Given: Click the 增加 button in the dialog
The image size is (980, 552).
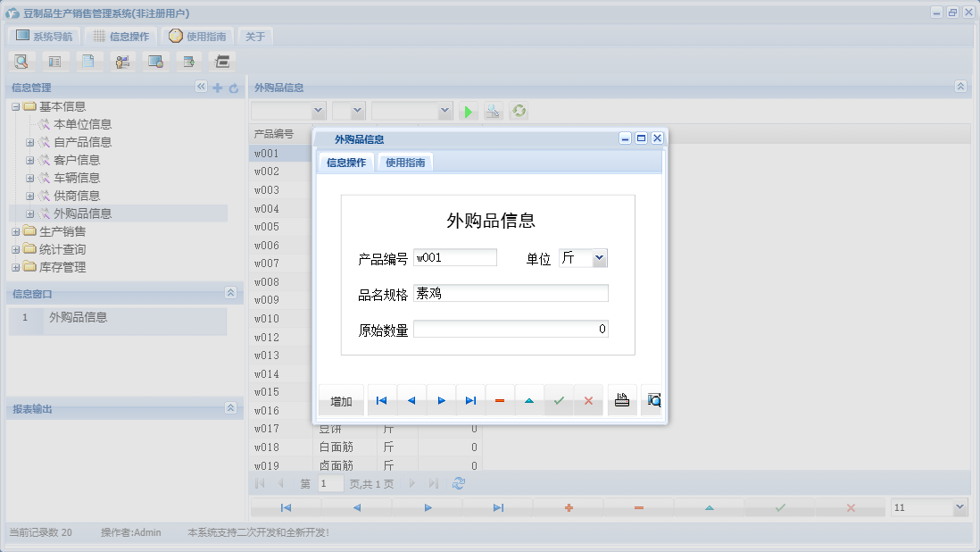Looking at the screenshot, I should [x=340, y=400].
